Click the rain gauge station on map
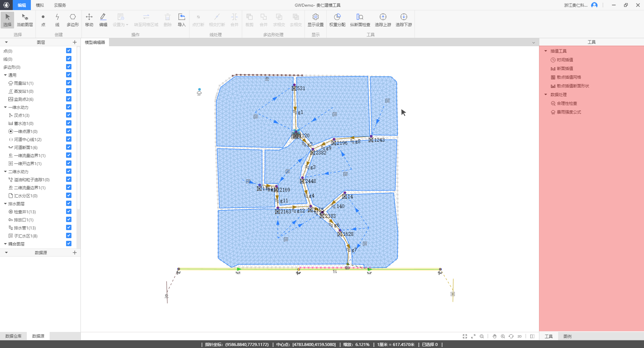 pos(199,92)
